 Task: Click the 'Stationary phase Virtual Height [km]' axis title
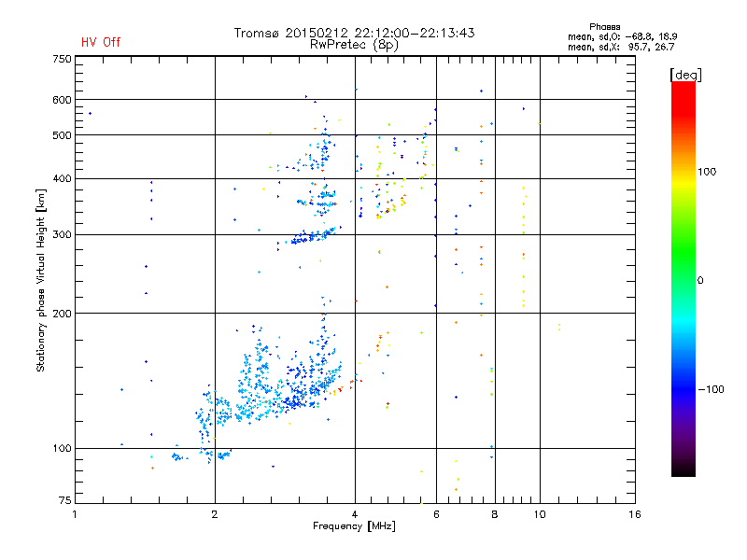[x=41, y=280]
